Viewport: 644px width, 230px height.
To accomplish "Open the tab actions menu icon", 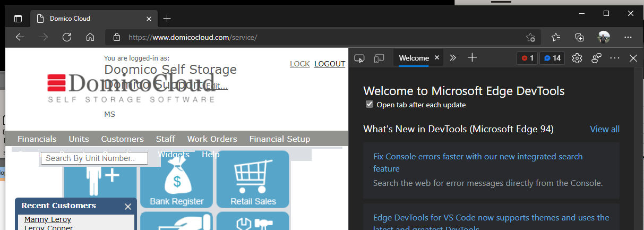I will click(18, 19).
